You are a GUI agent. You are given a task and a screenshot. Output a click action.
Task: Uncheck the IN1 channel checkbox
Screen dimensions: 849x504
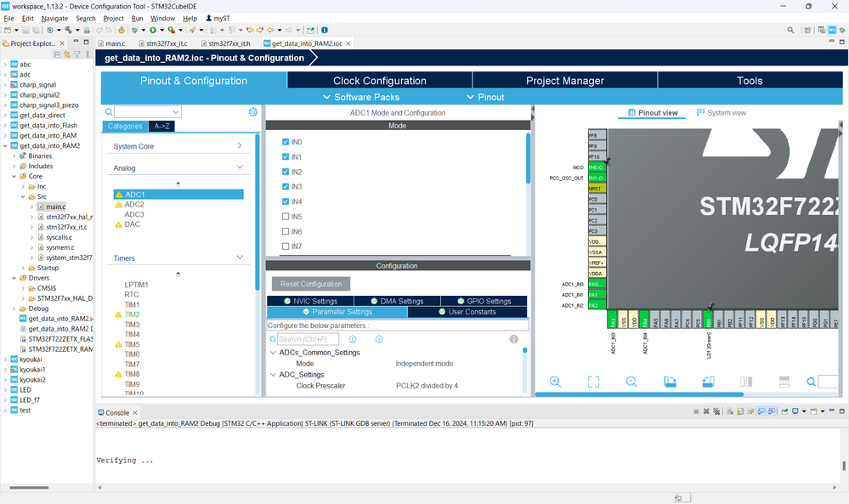pyautogui.click(x=286, y=157)
